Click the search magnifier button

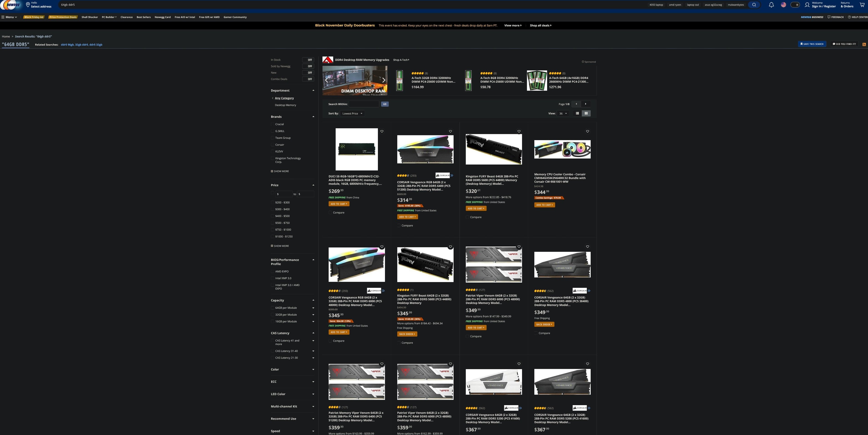[x=754, y=5]
